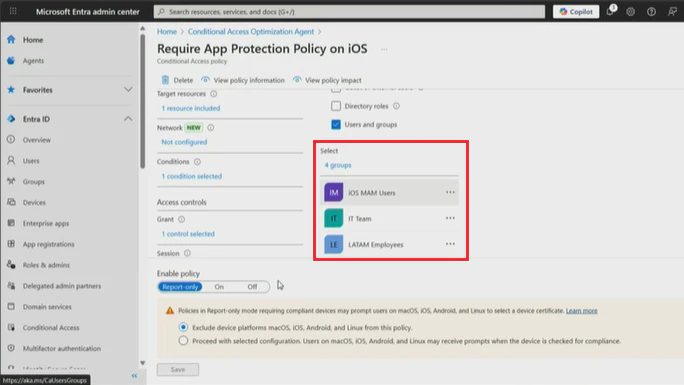Expand the Favorites section chevron
684x385 pixels.
[x=128, y=89]
